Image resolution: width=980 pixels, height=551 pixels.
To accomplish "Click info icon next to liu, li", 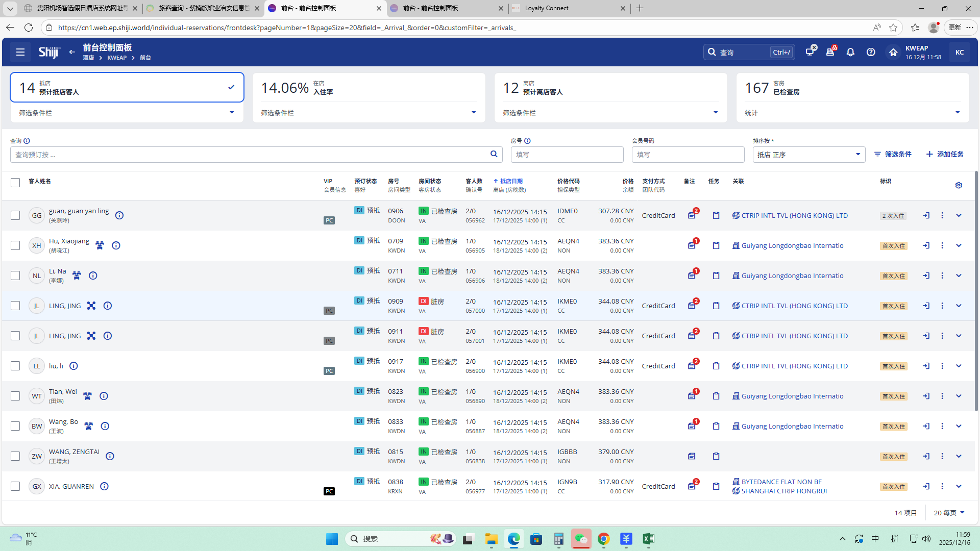I will click(x=73, y=366).
